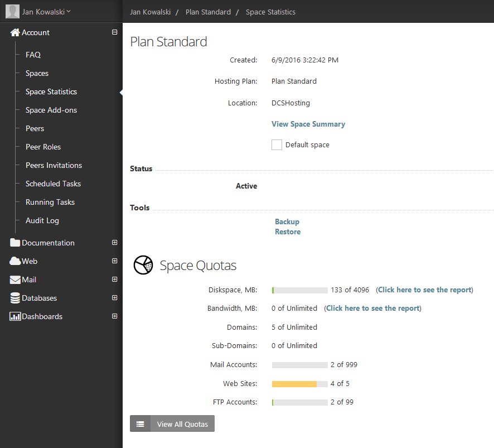This screenshot has width=494, height=448.
Task: Click the Account home icon
Action: pyautogui.click(x=15, y=32)
